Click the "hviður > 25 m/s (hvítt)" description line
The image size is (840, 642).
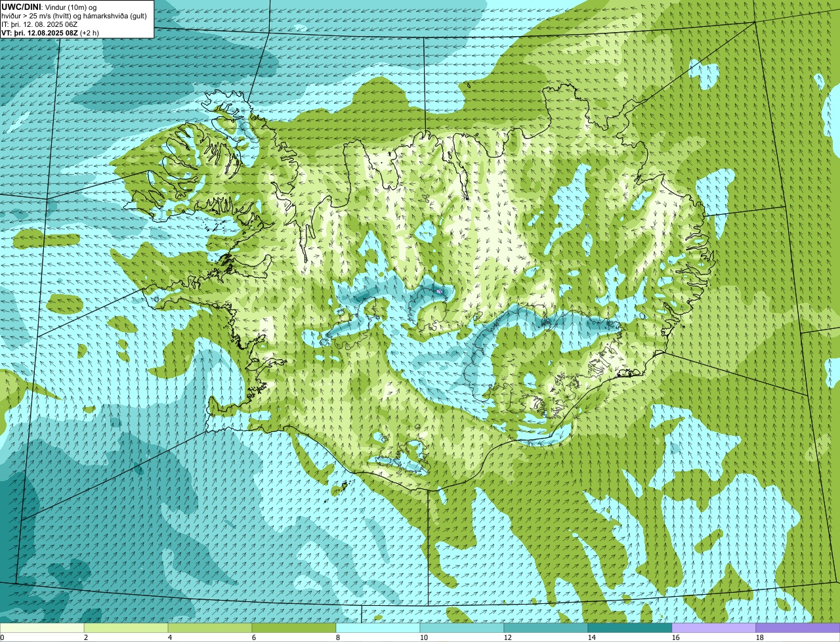point(74,15)
